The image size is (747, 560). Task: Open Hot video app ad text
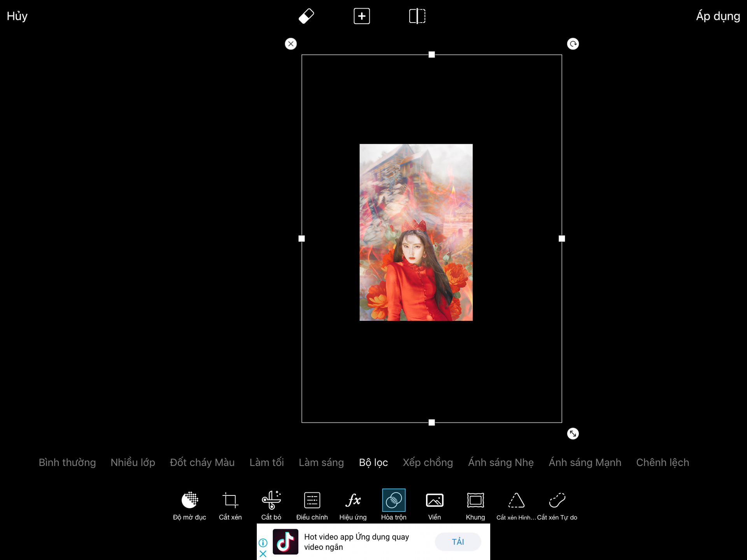click(356, 542)
